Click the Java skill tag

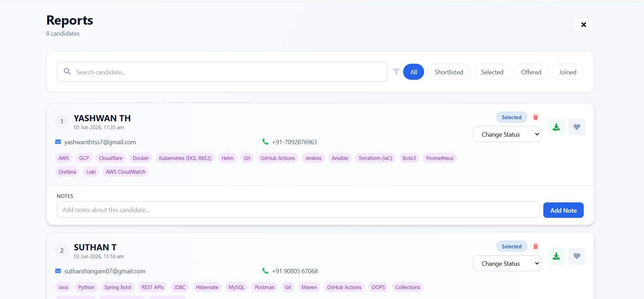pyautogui.click(x=63, y=287)
